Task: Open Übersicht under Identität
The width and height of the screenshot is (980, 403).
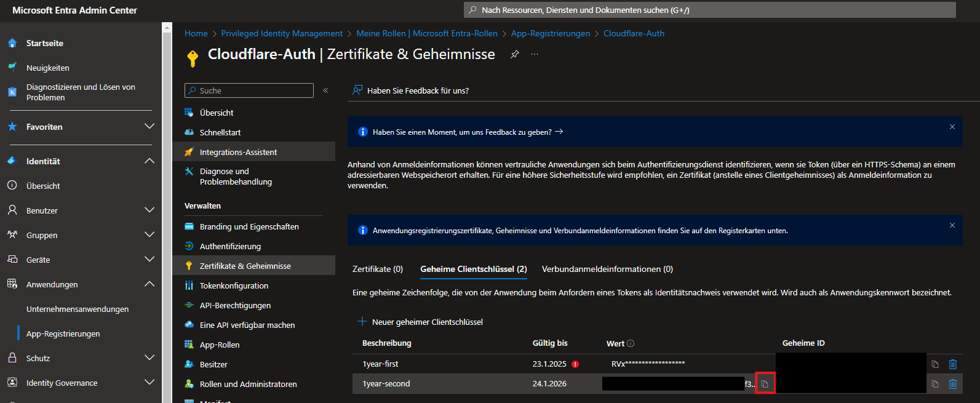Action: pos(43,186)
